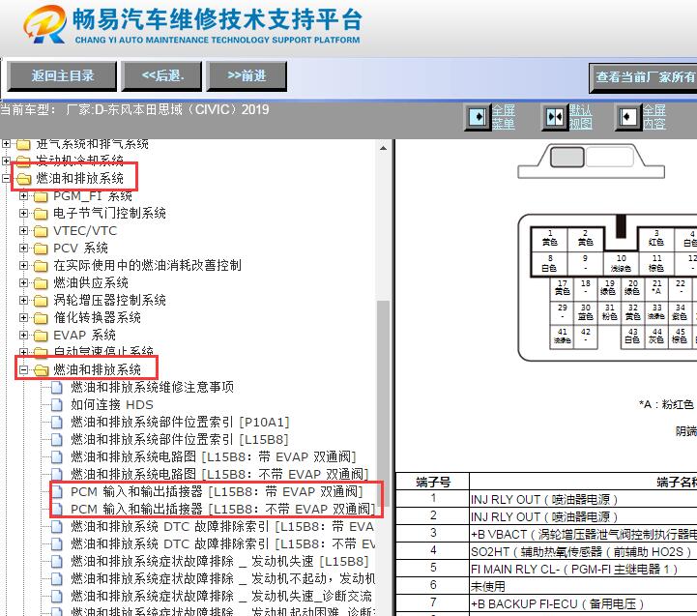The width and height of the screenshot is (697, 616).
Task: Click the EVAP 系统 folder icon
Action: tap(41, 336)
